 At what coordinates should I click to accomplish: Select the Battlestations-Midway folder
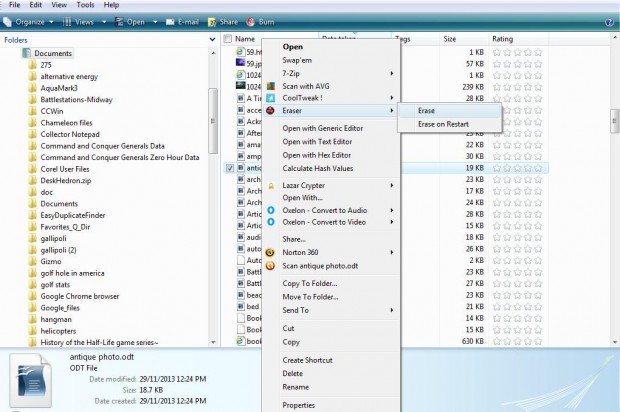76,100
